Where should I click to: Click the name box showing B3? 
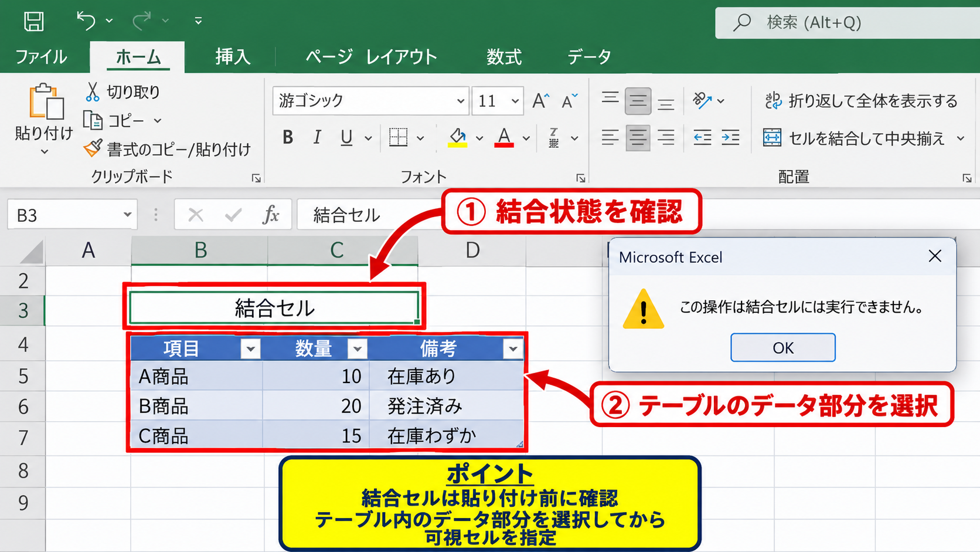coord(72,215)
